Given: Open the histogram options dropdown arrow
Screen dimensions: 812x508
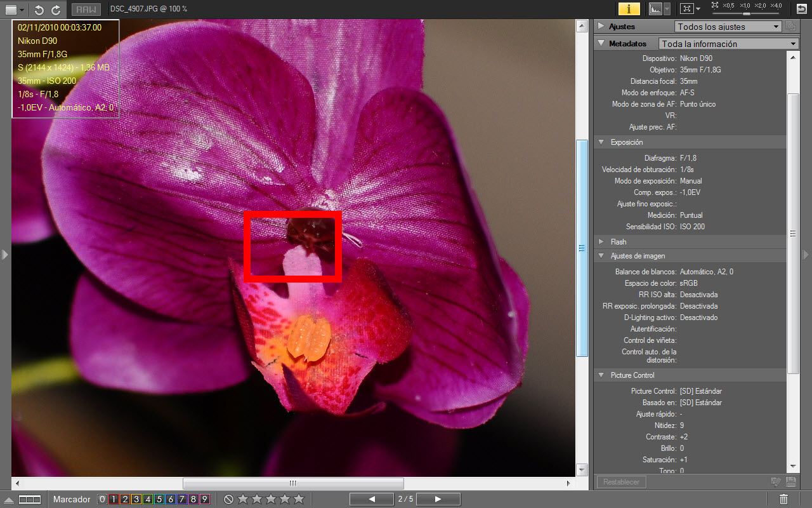Looking at the screenshot, I should click(x=667, y=10).
